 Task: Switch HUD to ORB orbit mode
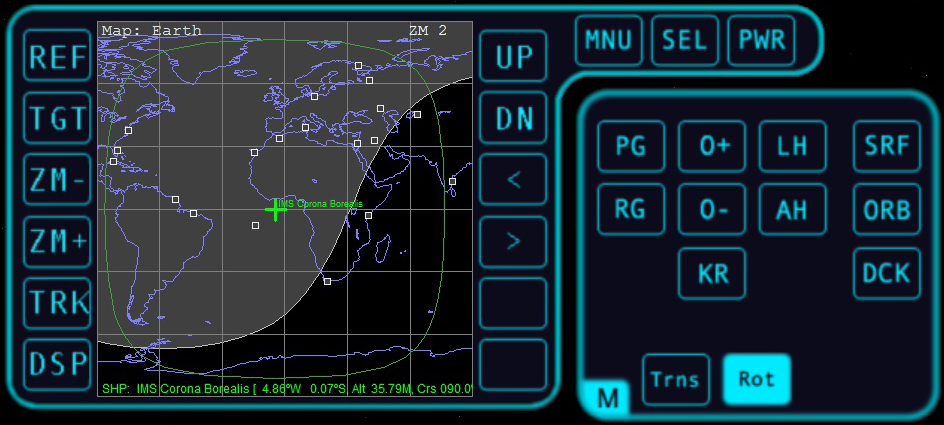(887, 209)
